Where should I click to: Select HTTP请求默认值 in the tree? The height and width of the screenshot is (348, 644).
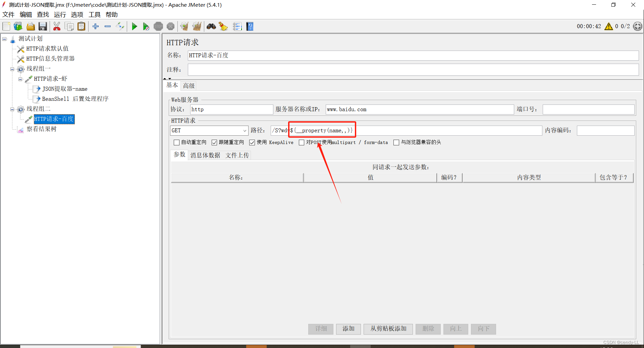[x=47, y=49]
